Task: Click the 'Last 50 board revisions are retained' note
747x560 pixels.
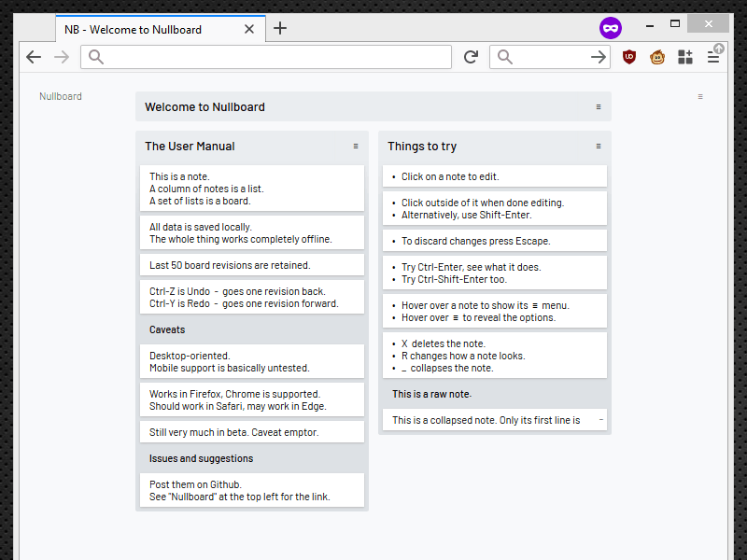Action: click(x=252, y=265)
